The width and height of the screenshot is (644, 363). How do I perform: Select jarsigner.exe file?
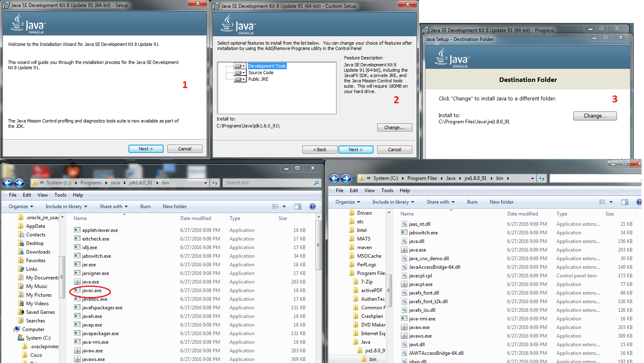[x=95, y=273]
